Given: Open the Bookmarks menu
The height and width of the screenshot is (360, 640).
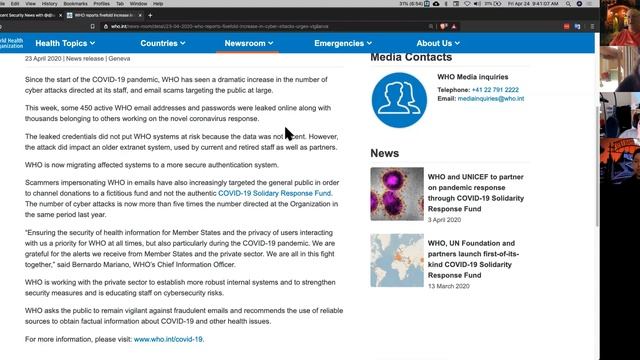Looking at the screenshot, I should [x=76, y=4].
